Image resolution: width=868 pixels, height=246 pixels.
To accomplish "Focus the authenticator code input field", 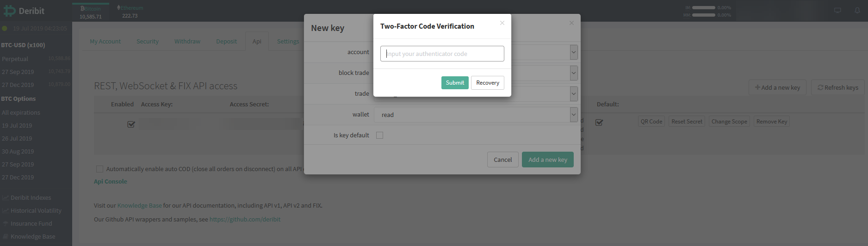I will [442, 54].
